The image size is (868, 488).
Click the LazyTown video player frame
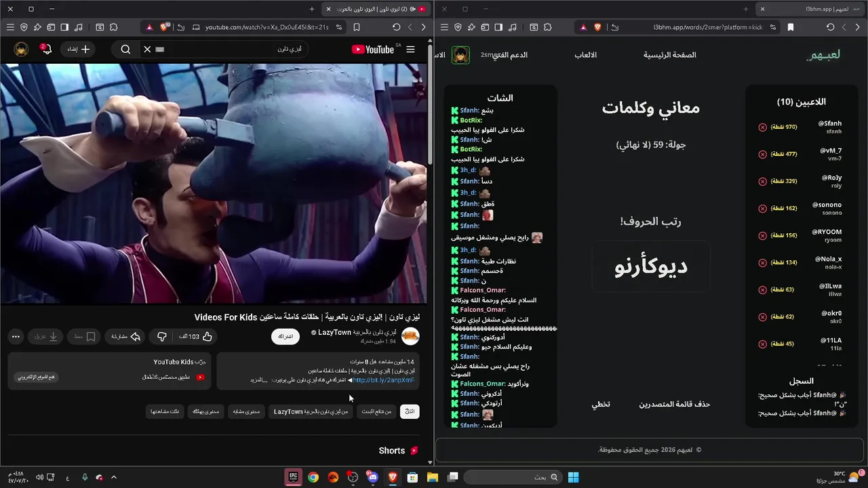(x=214, y=184)
